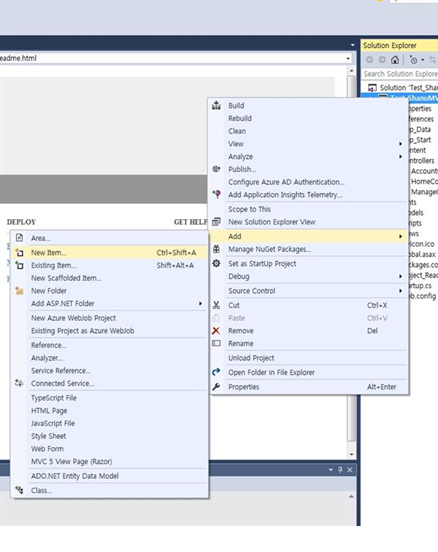Click the Publish globe icon
The image size is (438, 552).
pos(216,169)
